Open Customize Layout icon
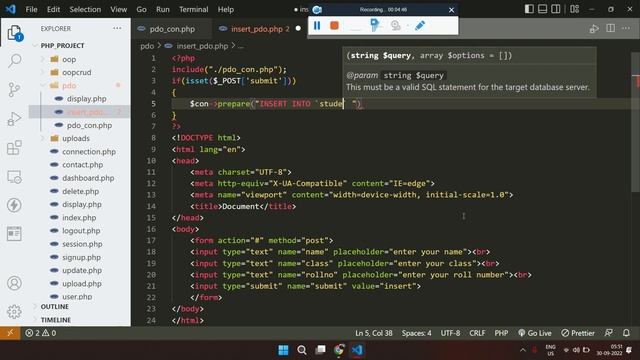640x360 pixels. [x=575, y=9]
